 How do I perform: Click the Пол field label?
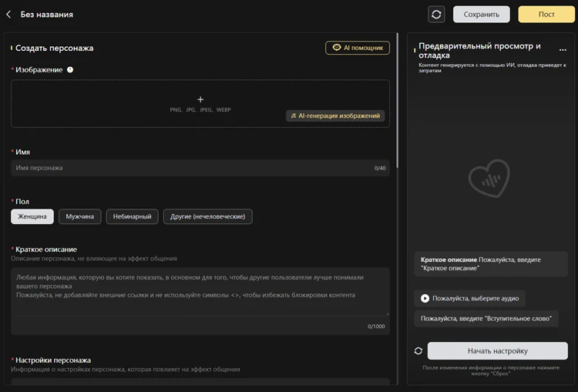point(22,202)
